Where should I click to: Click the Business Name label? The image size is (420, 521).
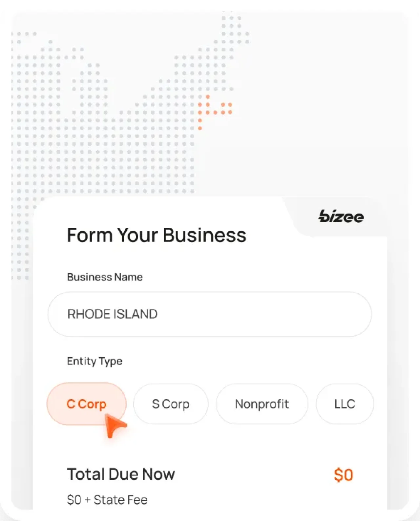click(x=105, y=277)
